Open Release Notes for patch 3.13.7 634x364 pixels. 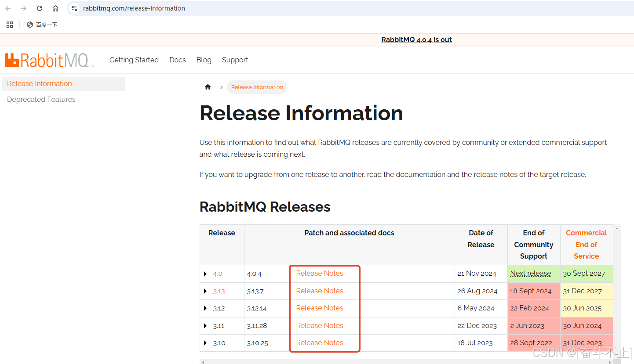point(320,291)
